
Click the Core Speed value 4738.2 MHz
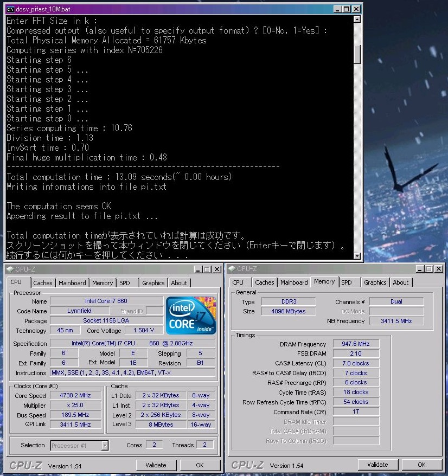tap(75, 395)
